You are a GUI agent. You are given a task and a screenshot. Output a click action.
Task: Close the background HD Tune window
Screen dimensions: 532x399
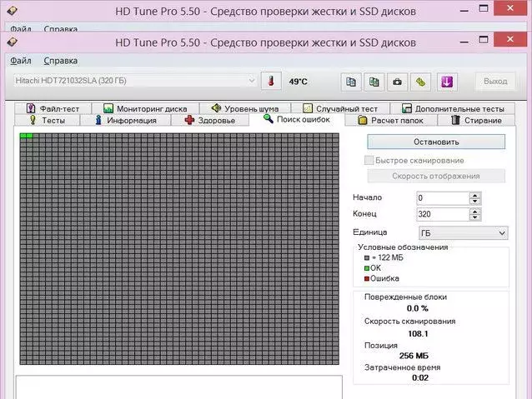coord(510,8)
